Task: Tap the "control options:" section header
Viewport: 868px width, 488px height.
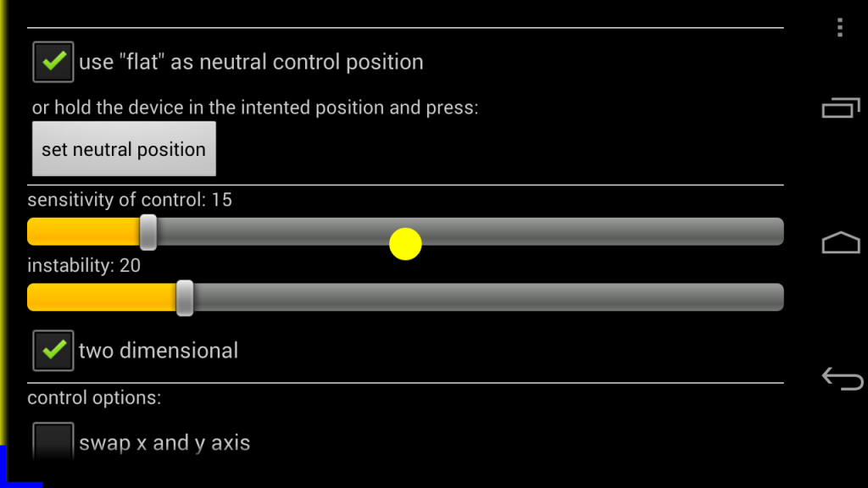Action: pyautogui.click(x=94, y=397)
